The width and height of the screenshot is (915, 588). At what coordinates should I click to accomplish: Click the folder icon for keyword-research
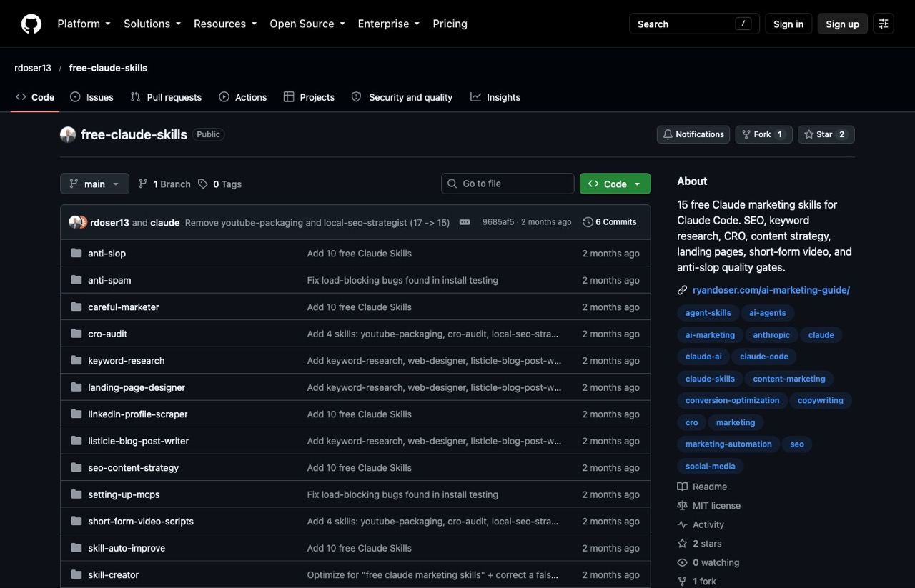[76, 360]
